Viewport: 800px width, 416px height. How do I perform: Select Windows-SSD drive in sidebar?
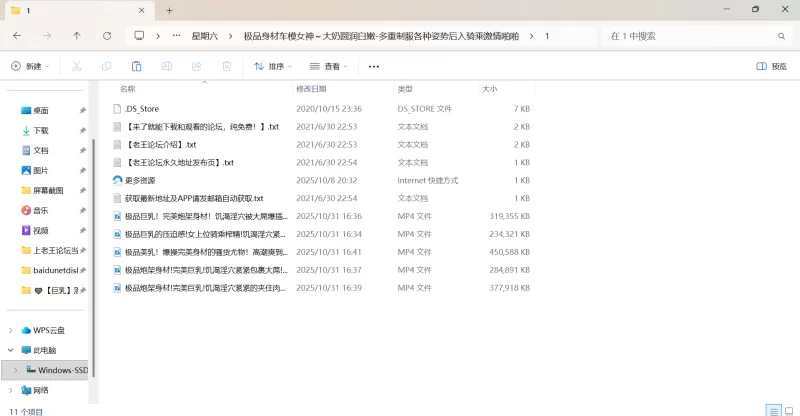[62, 370]
